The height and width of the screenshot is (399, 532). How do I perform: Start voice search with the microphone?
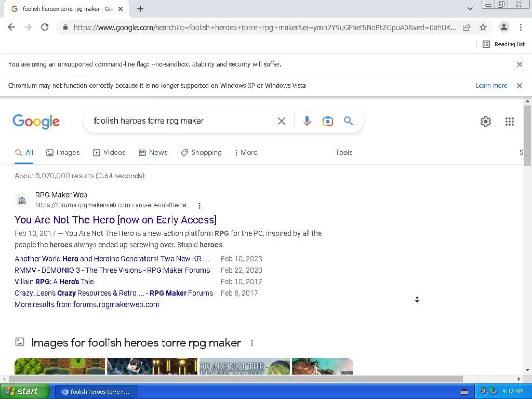coord(307,121)
